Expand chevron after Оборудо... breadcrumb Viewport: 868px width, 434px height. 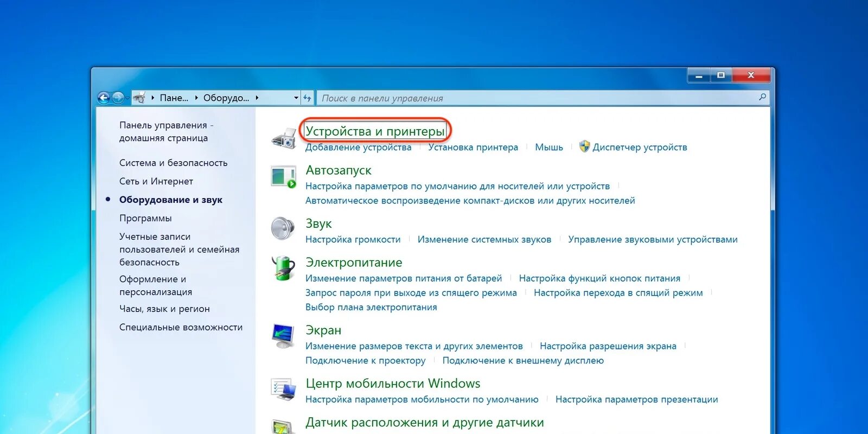click(x=257, y=98)
